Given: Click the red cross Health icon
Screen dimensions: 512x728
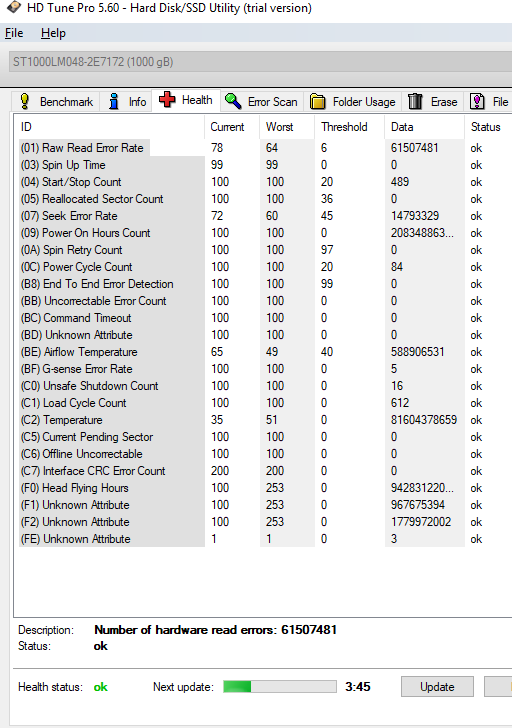Looking at the screenshot, I should (167, 100).
